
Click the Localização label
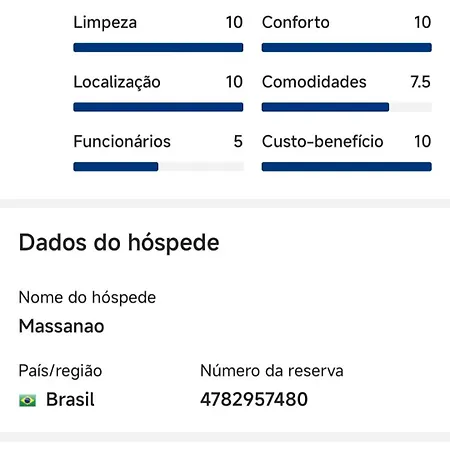pos(117,82)
